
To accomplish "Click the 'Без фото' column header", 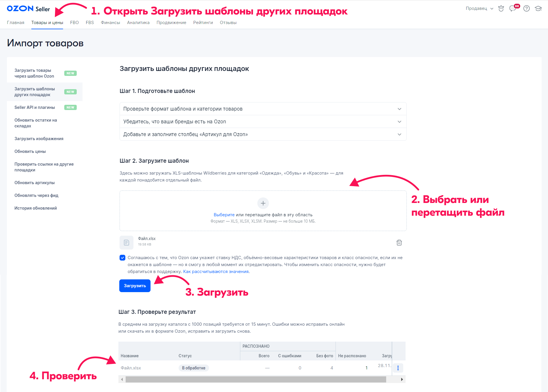I will (x=325, y=356).
